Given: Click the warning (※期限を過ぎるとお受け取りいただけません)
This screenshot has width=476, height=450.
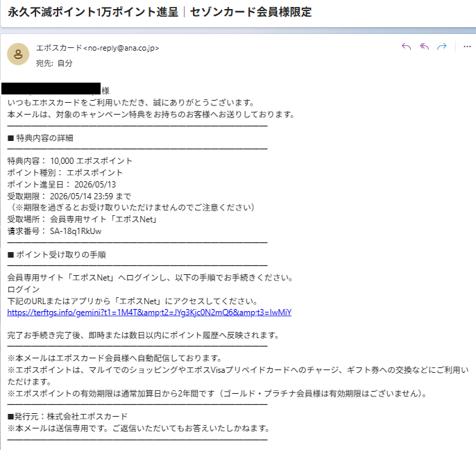Looking at the screenshot, I should click(x=131, y=208).
